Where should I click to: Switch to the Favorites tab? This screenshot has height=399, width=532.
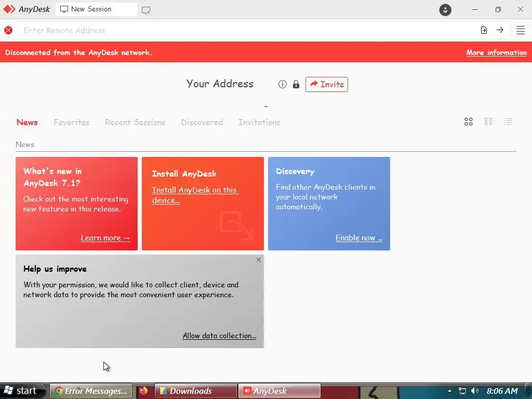coord(71,122)
